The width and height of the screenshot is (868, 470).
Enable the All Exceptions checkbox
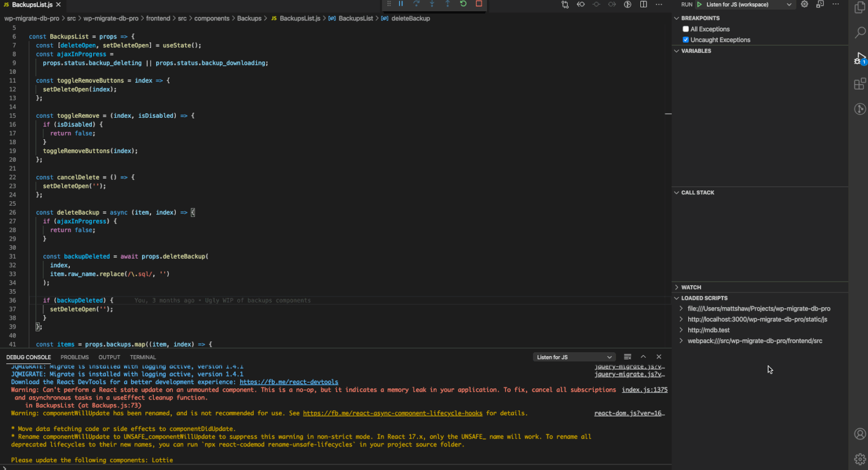pos(686,29)
